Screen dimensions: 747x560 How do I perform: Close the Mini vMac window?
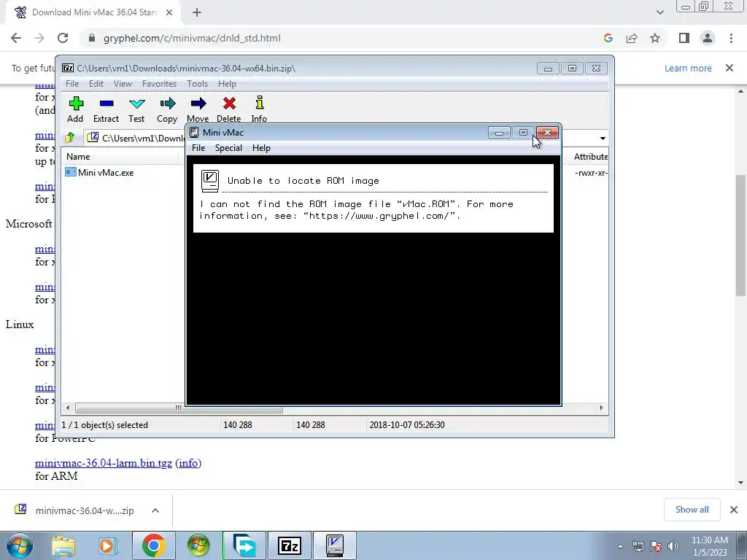(x=547, y=133)
